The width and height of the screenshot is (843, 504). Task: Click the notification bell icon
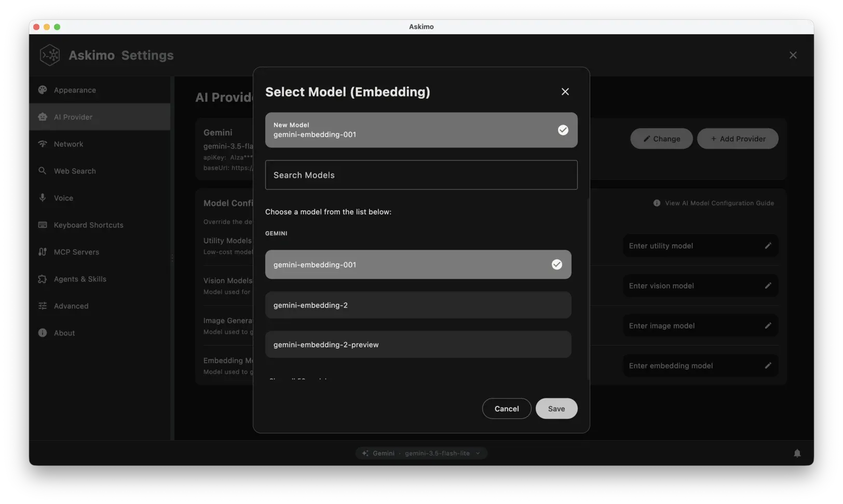pyautogui.click(x=797, y=453)
